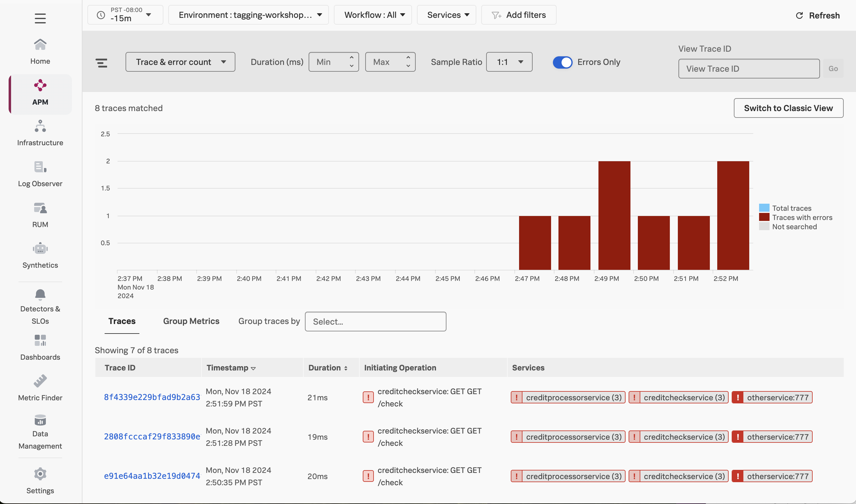856x504 pixels.
Task: Open the -15m time range picker
Action: click(x=125, y=15)
